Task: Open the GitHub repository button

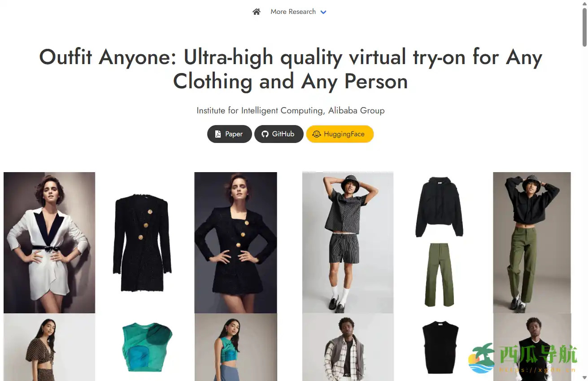Action: (x=279, y=134)
